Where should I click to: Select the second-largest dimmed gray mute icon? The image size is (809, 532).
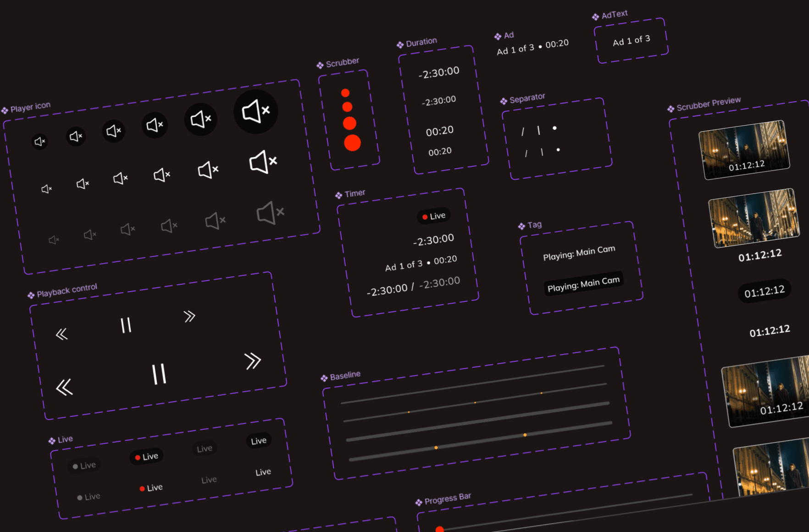[216, 221]
